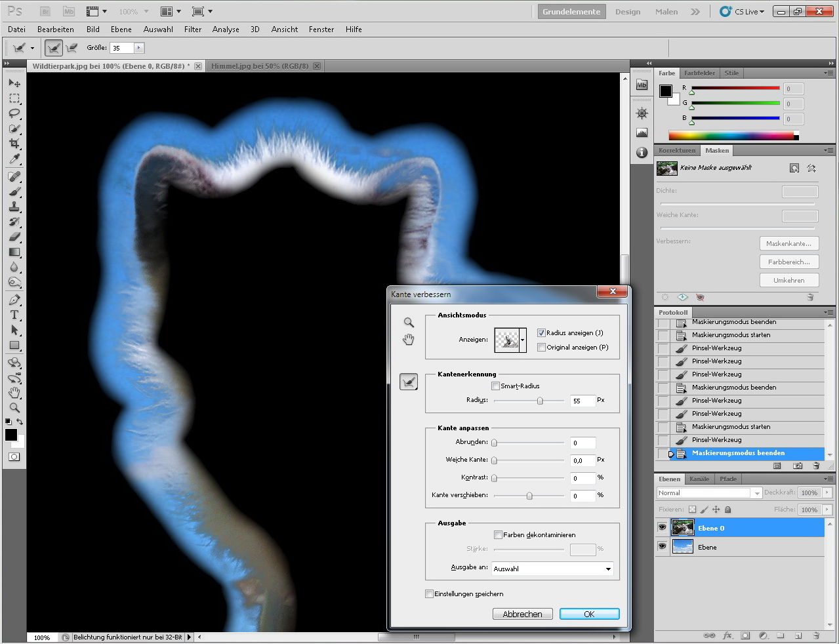Select the Spot Healing Brush tool

(14, 176)
